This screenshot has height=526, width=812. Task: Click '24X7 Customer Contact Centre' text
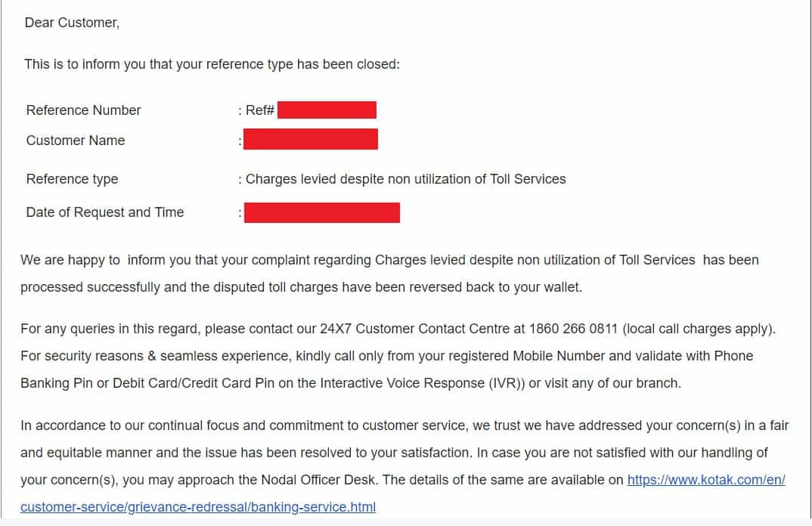[415, 329]
